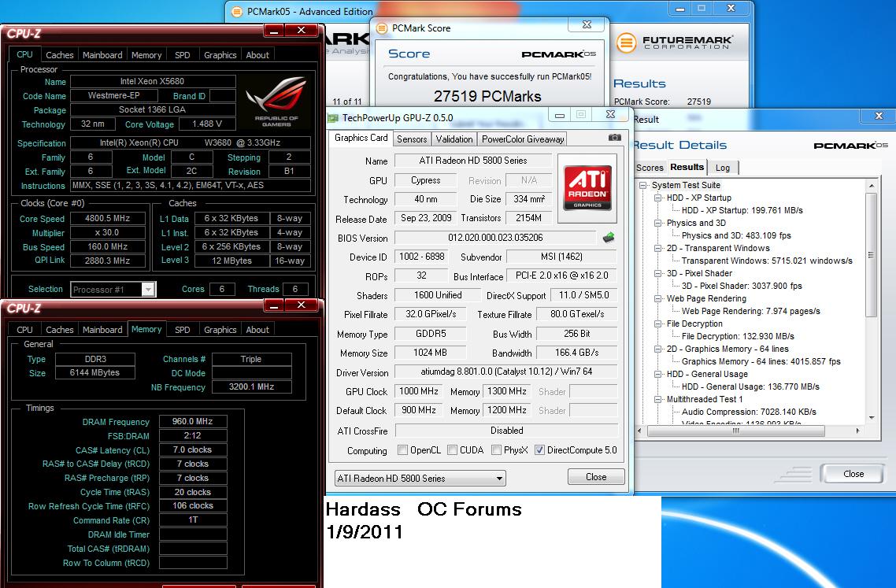The height and width of the screenshot is (588, 896).
Task: Select 'Transparent Windows: 5715.021 windows/s' row
Action: coord(767,261)
